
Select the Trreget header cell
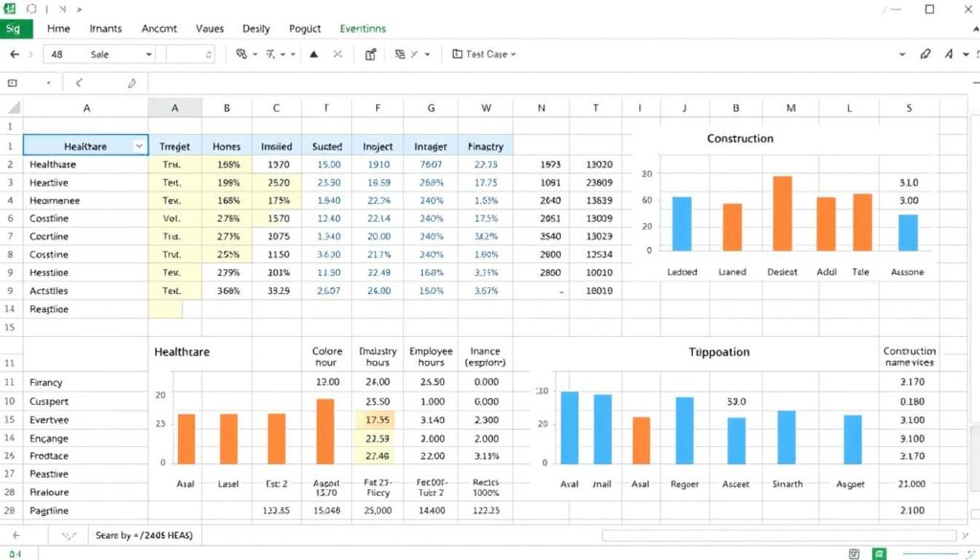click(x=175, y=146)
